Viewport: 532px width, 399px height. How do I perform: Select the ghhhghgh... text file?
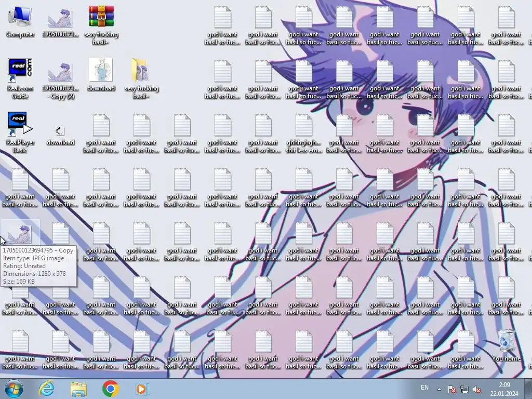pos(303,134)
